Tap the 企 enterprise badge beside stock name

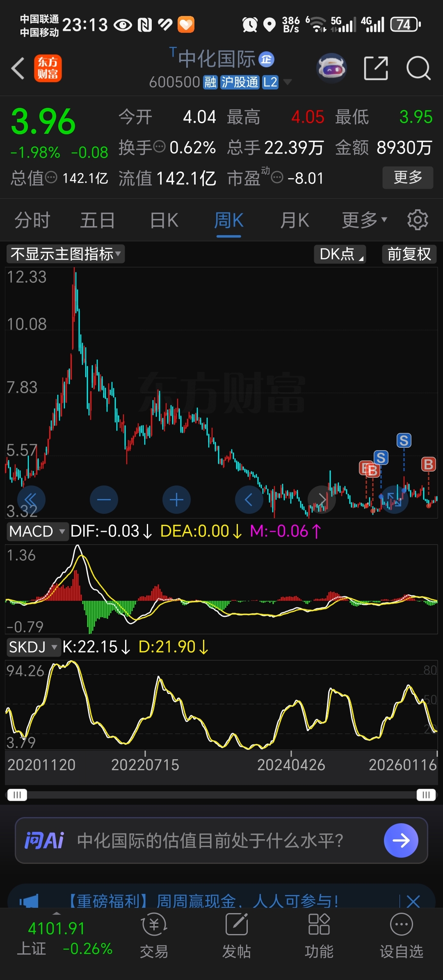267,60
